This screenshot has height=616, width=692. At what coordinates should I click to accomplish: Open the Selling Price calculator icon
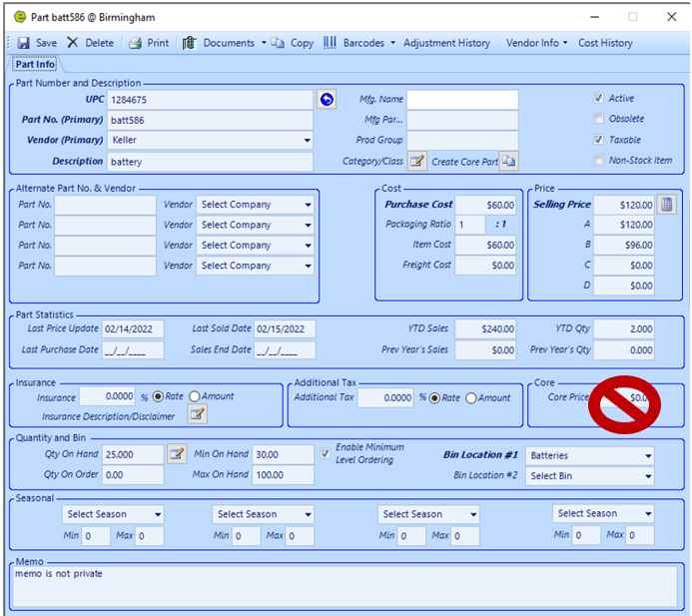pyautogui.click(x=667, y=205)
